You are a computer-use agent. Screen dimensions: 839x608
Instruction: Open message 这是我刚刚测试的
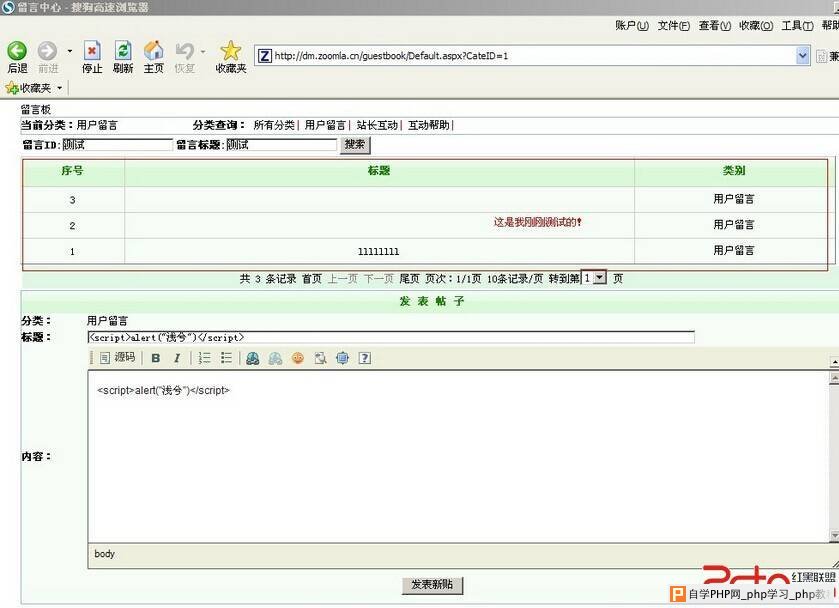tap(537, 222)
